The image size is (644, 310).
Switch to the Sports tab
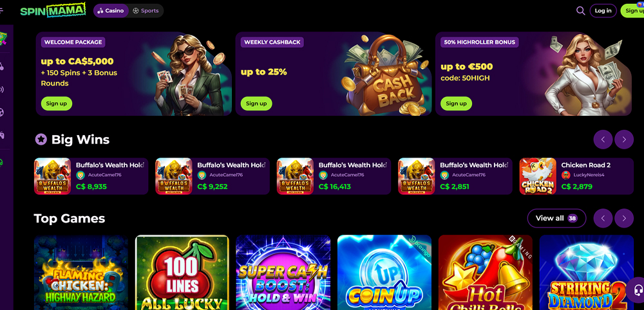click(x=146, y=11)
